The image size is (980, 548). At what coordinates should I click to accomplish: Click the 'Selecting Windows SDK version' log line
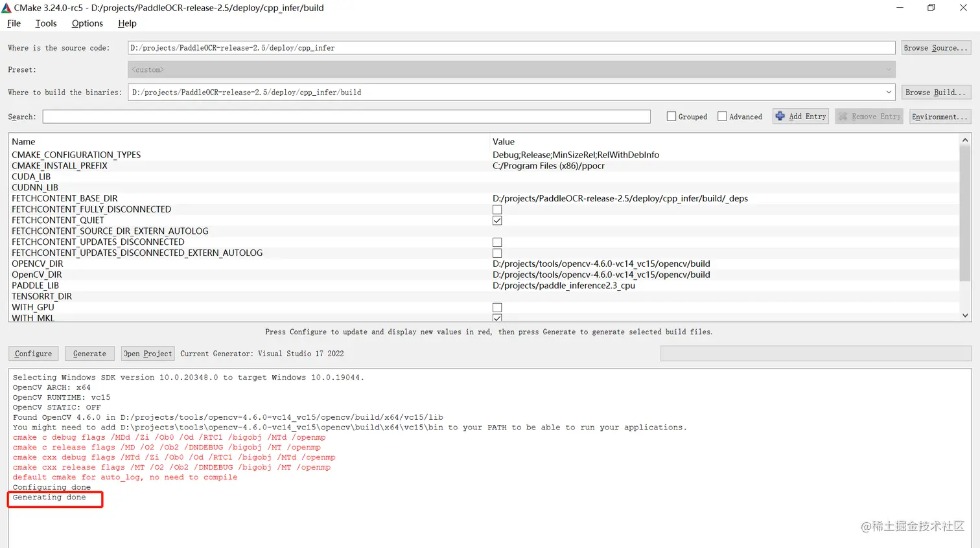[x=189, y=378]
